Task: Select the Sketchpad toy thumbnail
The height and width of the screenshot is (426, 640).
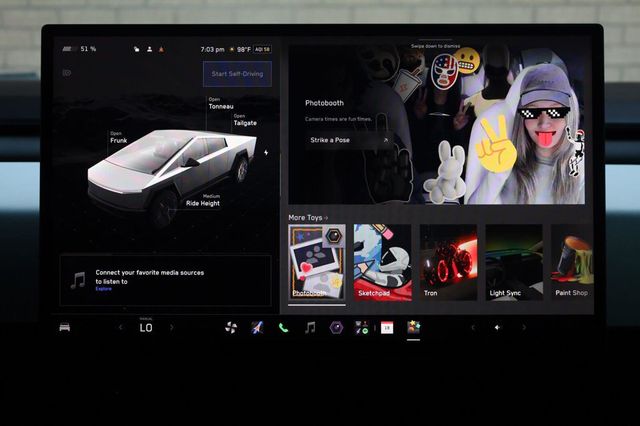Action: [x=382, y=262]
